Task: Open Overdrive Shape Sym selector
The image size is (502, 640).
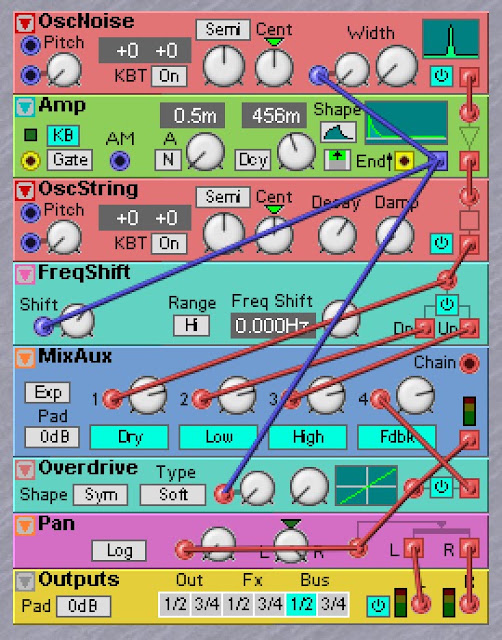Action: point(100,495)
